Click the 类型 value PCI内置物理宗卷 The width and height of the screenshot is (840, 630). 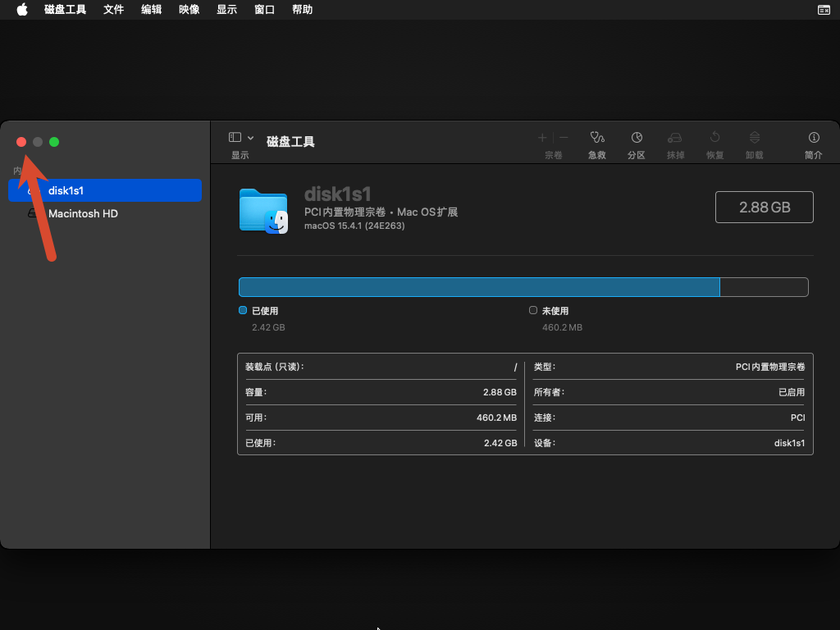770,367
